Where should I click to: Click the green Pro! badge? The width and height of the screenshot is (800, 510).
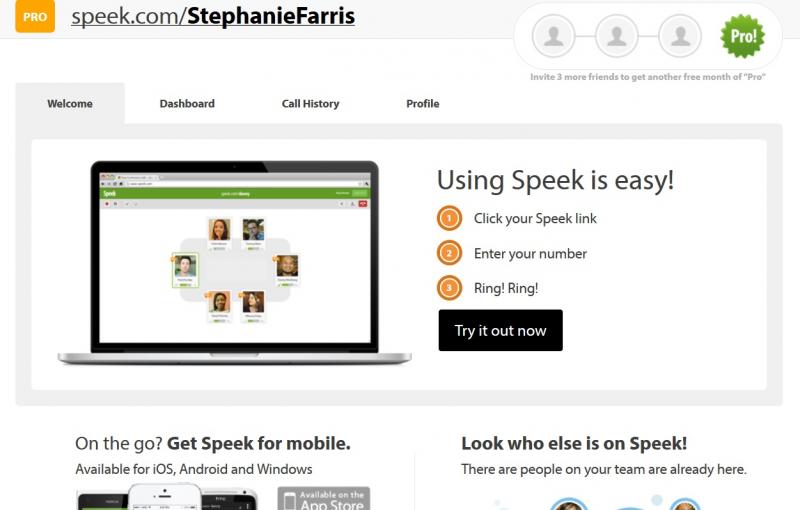pyautogui.click(x=743, y=36)
